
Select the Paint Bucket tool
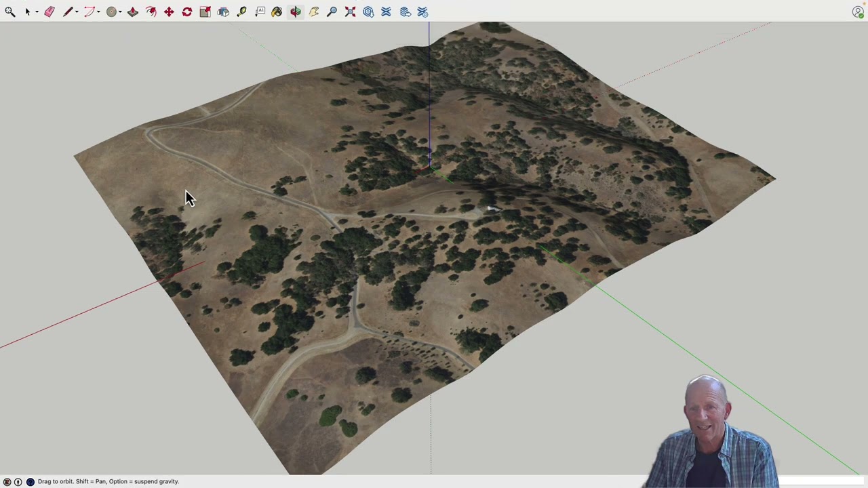pyautogui.click(x=277, y=12)
